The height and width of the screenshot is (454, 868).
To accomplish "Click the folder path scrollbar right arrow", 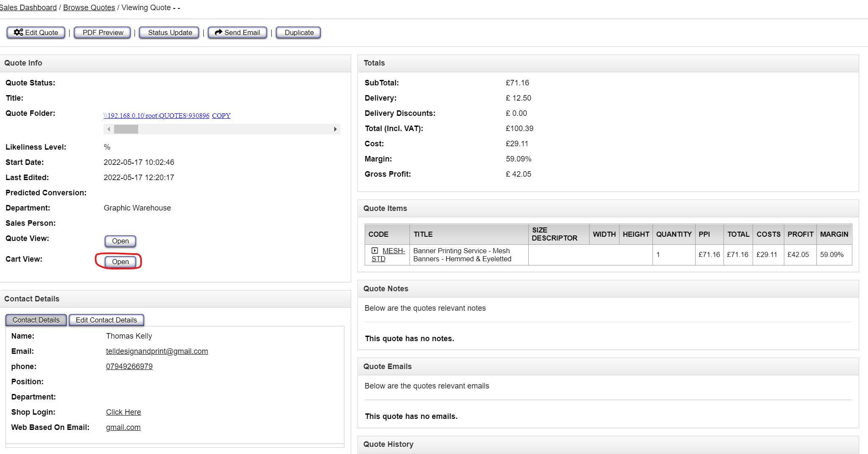I will (x=336, y=129).
